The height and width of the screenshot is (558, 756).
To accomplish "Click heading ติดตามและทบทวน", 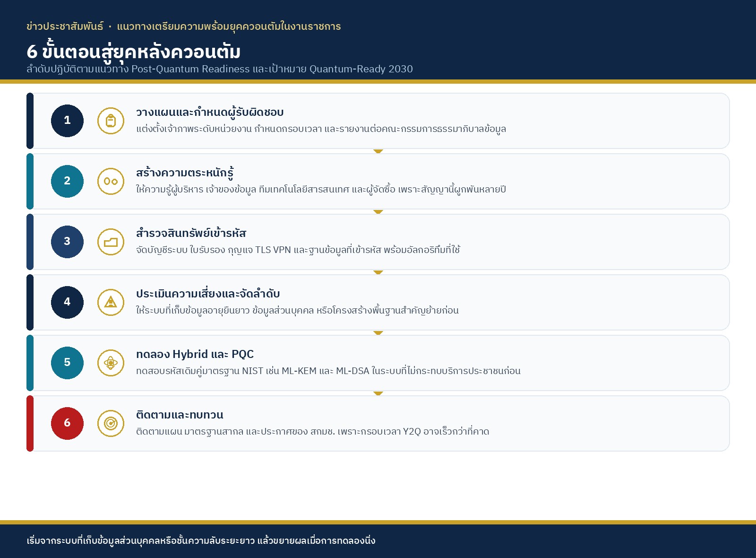I will (x=180, y=415).
